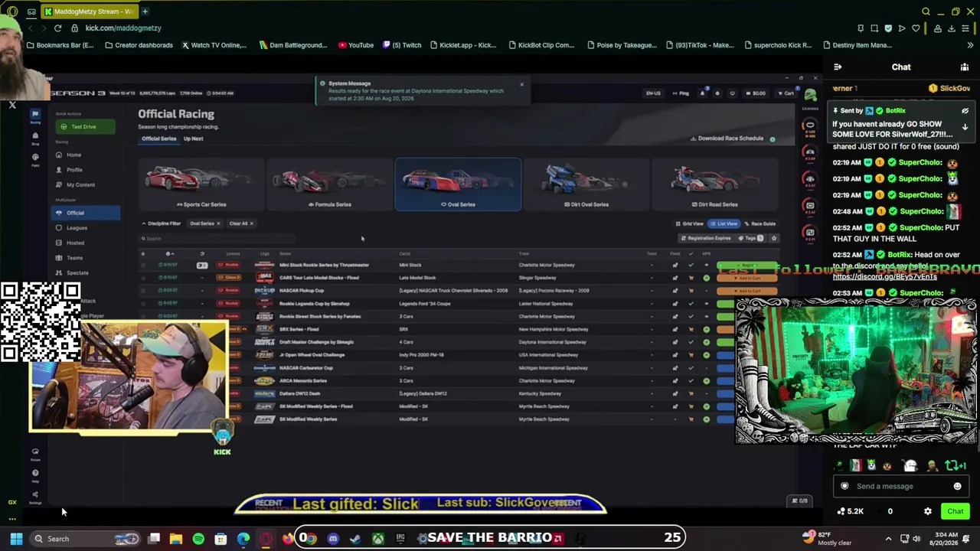This screenshot has width=980, height=551.
Task: Open Home in the sidebar
Action: [x=73, y=155]
